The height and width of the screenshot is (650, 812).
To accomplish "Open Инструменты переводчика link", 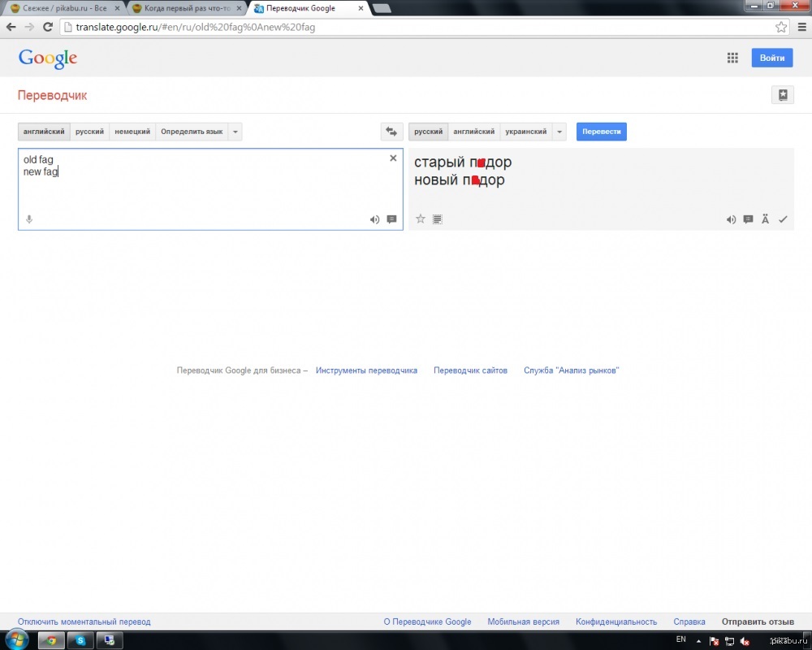I will point(366,370).
